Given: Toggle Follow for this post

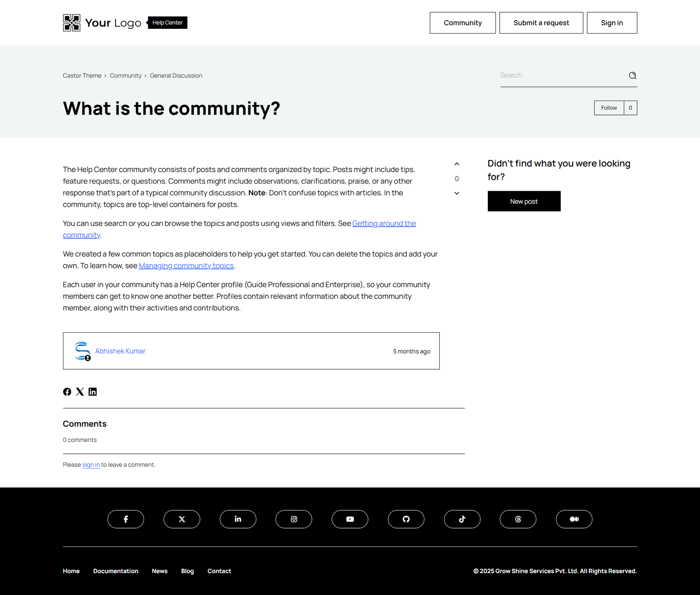Looking at the screenshot, I should click(x=609, y=108).
